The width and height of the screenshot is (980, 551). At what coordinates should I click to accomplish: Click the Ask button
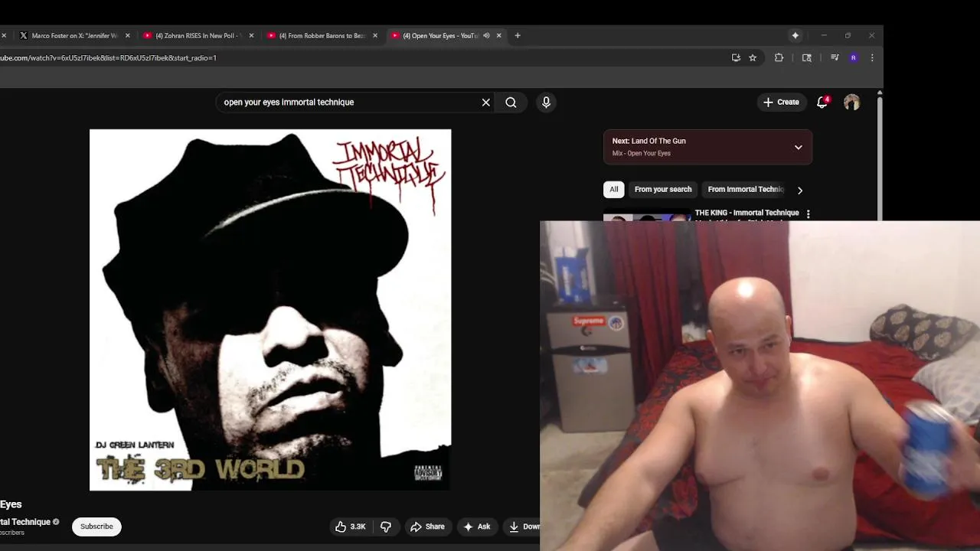tap(476, 527)
